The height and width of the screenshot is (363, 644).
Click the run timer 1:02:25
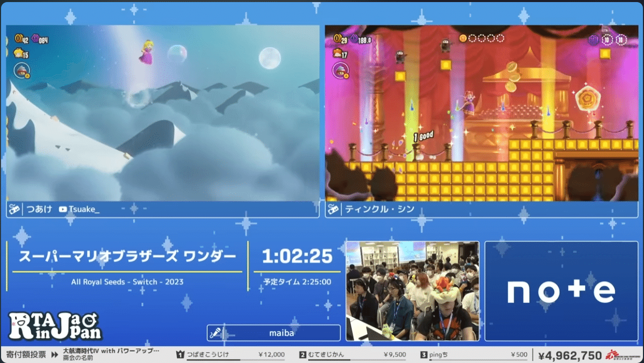(x=297, y=256)
